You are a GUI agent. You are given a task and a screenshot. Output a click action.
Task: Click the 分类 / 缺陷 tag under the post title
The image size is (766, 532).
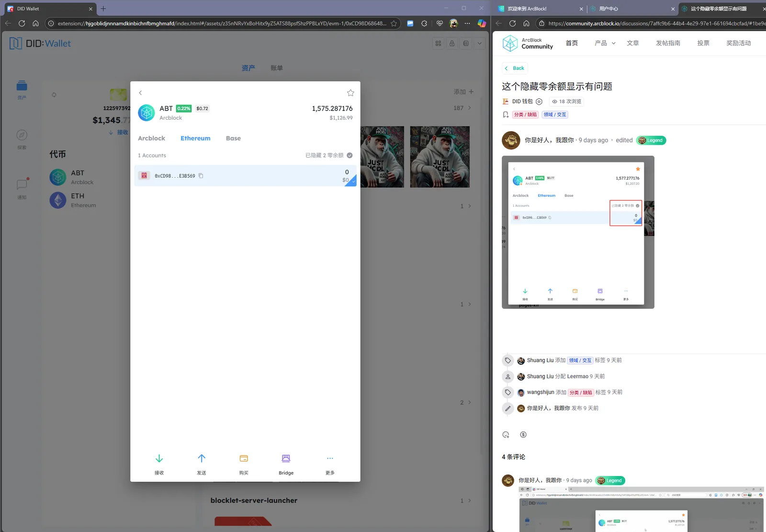click(x=525, y=114)
